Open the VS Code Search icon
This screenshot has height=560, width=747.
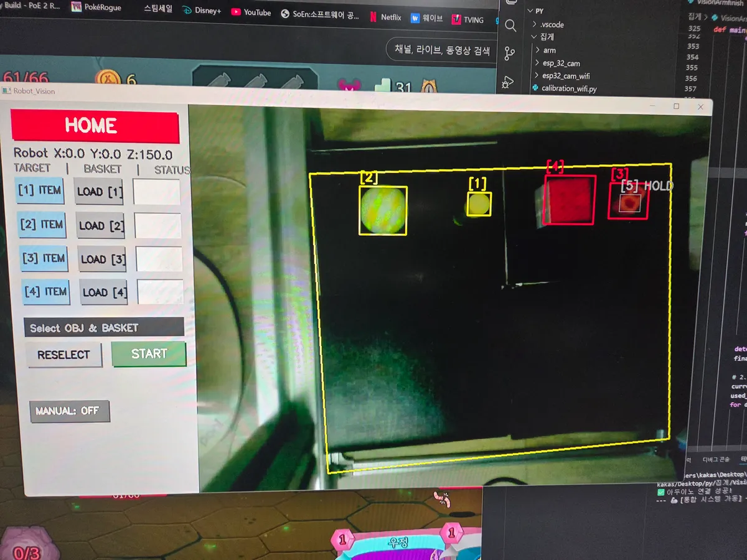(510, 26)
